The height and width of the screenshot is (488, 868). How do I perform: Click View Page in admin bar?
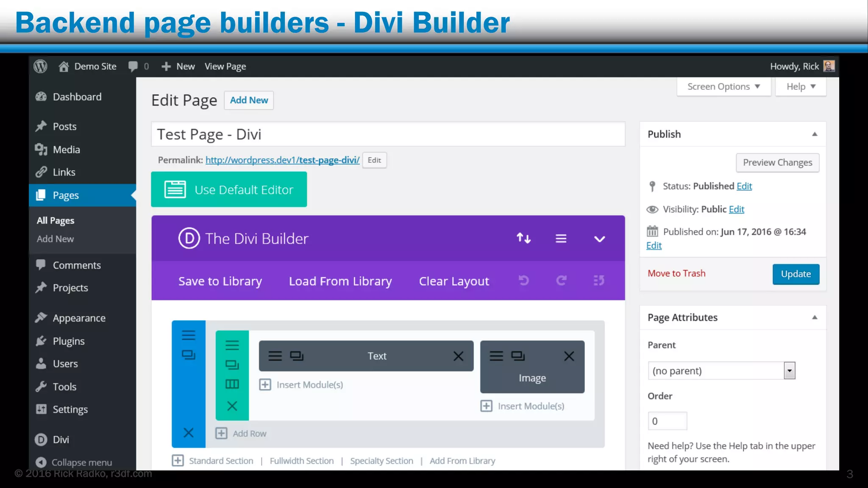[x=225, y=67]
